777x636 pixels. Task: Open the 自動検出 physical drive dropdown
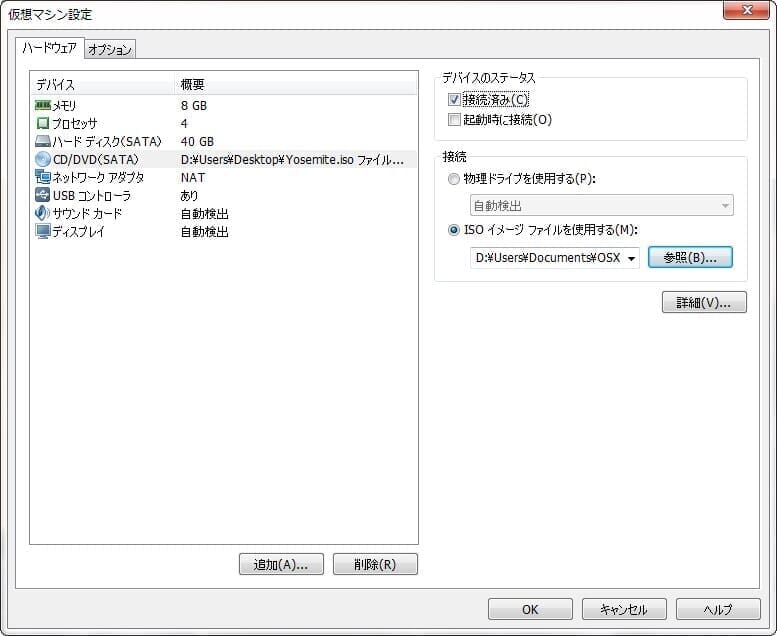click(601, 206)
